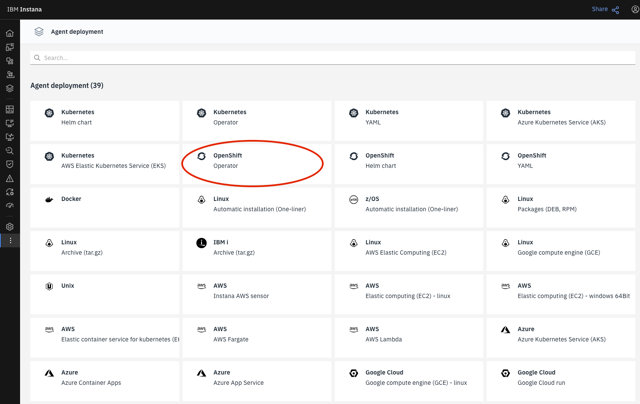Image resolution: width=640 pixels, height=404 pixels.
Task: Click the OpenShift icon on the OpenShift Operator card
Action: point(202,156)
